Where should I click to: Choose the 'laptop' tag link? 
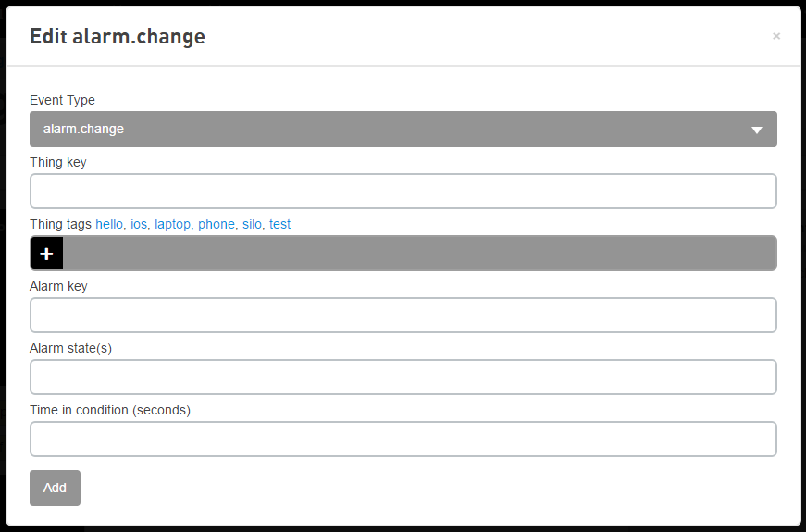tap(173, 224)
